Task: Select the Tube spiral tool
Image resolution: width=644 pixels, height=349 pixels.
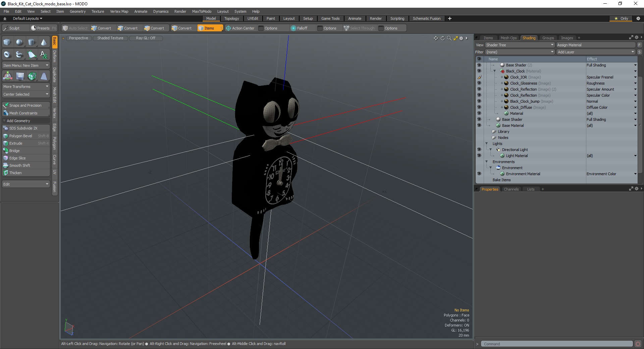Action: tap(20, 54)
